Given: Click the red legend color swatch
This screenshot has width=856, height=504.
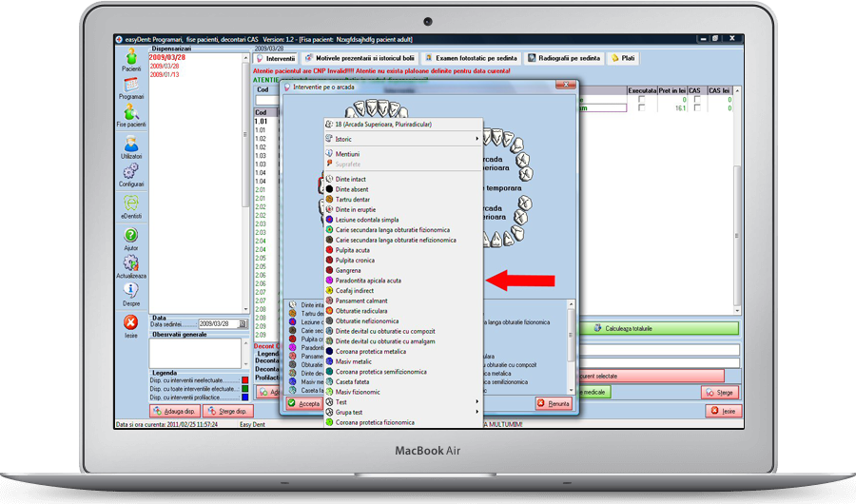Looking at the screenshot, I should [244, 380].
